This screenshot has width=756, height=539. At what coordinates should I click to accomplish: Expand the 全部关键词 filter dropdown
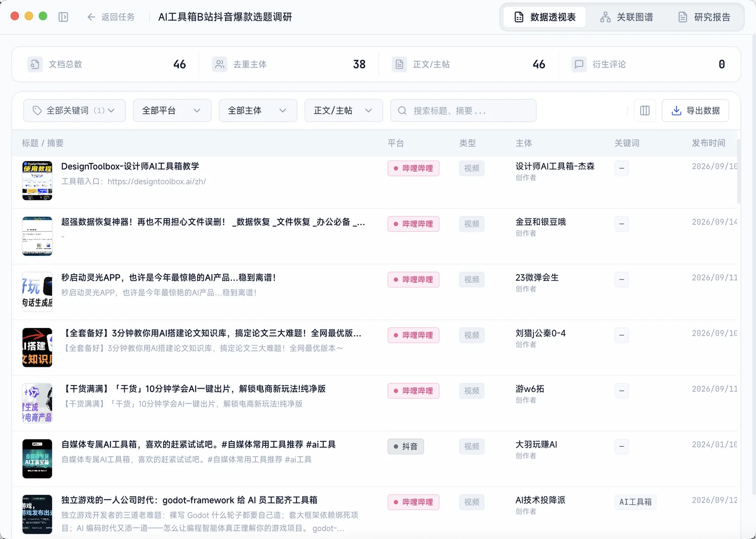pos(74,111)
